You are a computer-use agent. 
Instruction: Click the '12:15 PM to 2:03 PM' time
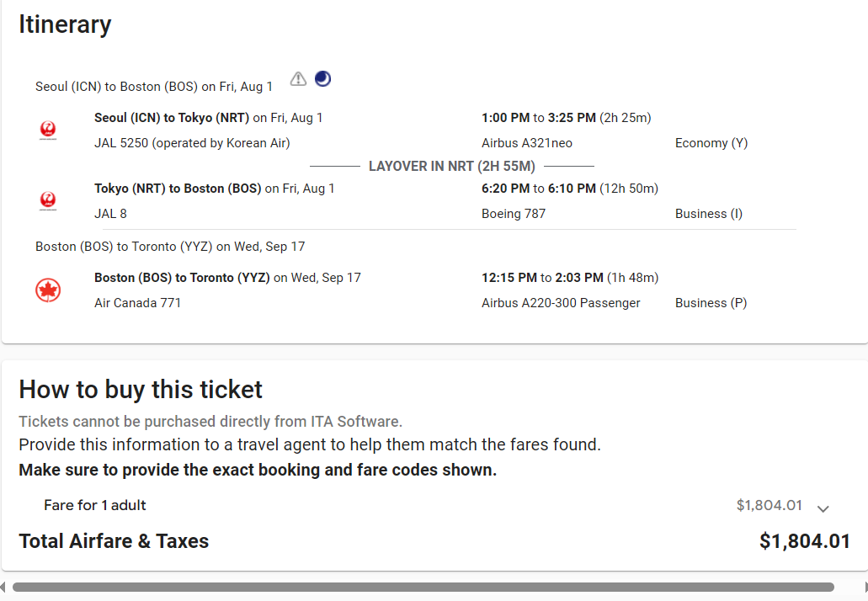pyautogui.click(x=542, y=277)
